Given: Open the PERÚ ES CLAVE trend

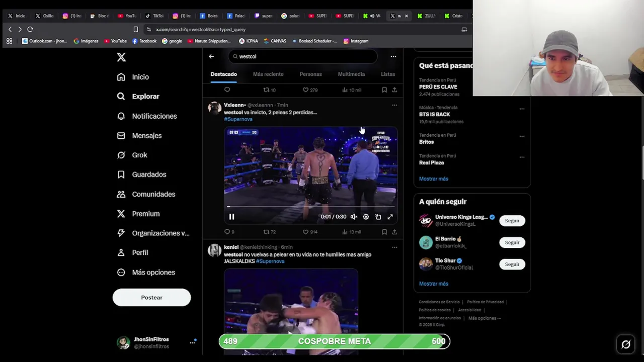Looking at the screenshot, I should coord(438,87).
